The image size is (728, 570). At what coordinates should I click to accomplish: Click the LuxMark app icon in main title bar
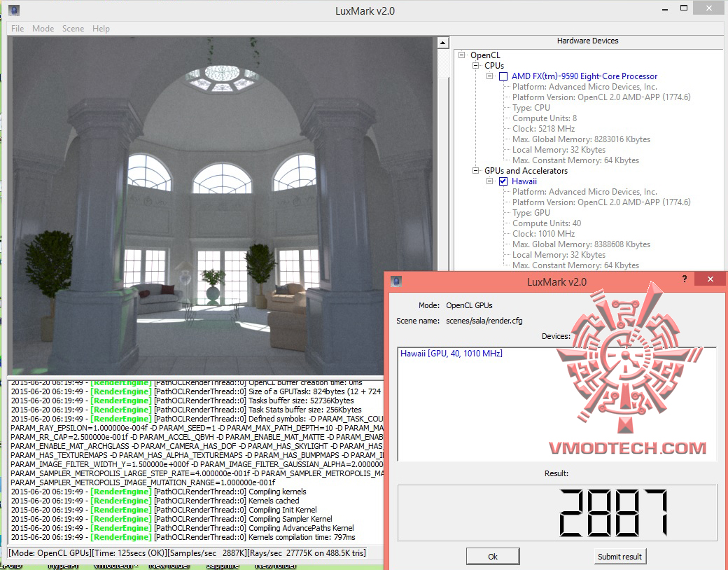[14, 10]
